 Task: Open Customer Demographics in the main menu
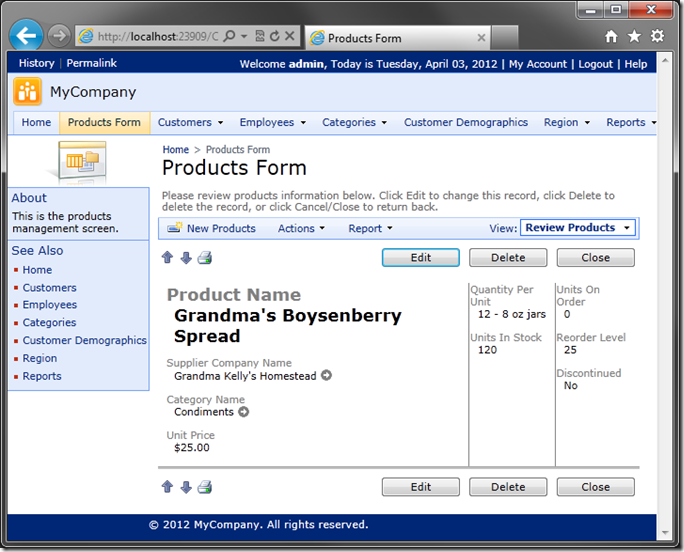point(465,122)
